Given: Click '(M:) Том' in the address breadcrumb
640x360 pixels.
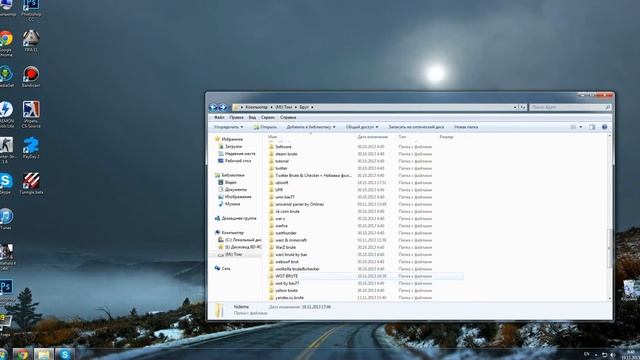Looking at the screenshot, I should (284, 107).
